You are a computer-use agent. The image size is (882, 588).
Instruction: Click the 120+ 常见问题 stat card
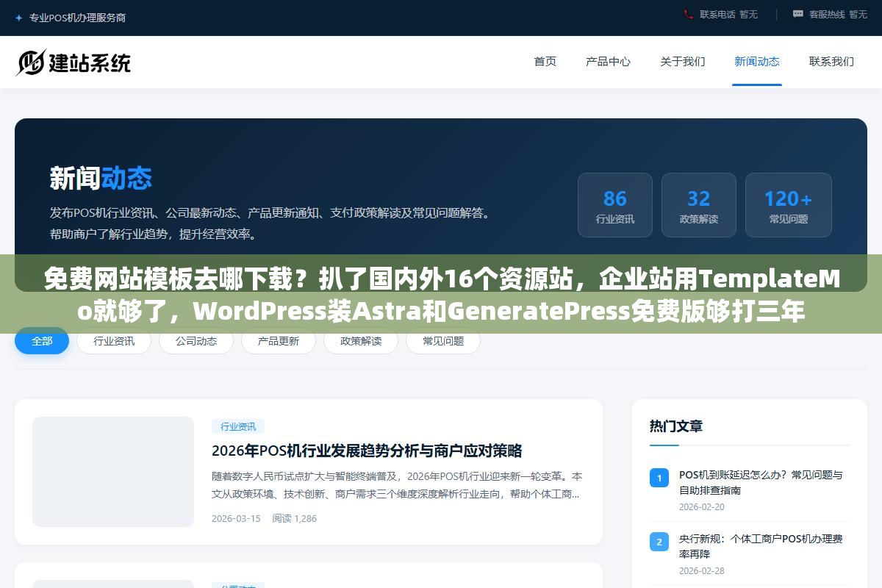789,205
